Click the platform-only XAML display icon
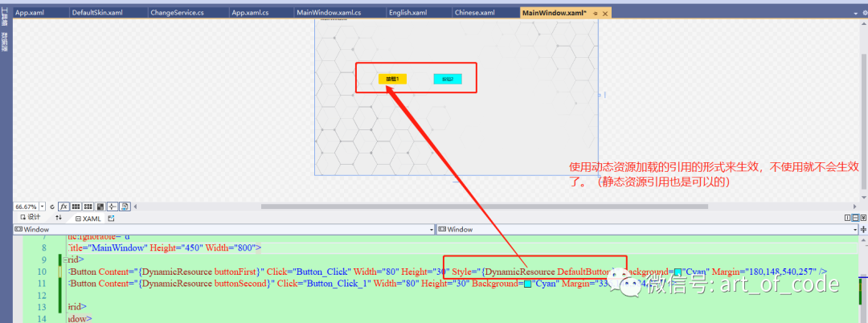868x323 pixels. 125,206
